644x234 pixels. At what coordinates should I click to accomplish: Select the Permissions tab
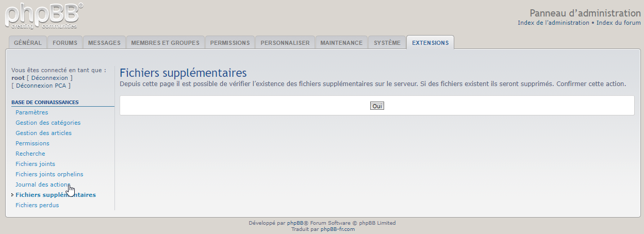point(230,43)
